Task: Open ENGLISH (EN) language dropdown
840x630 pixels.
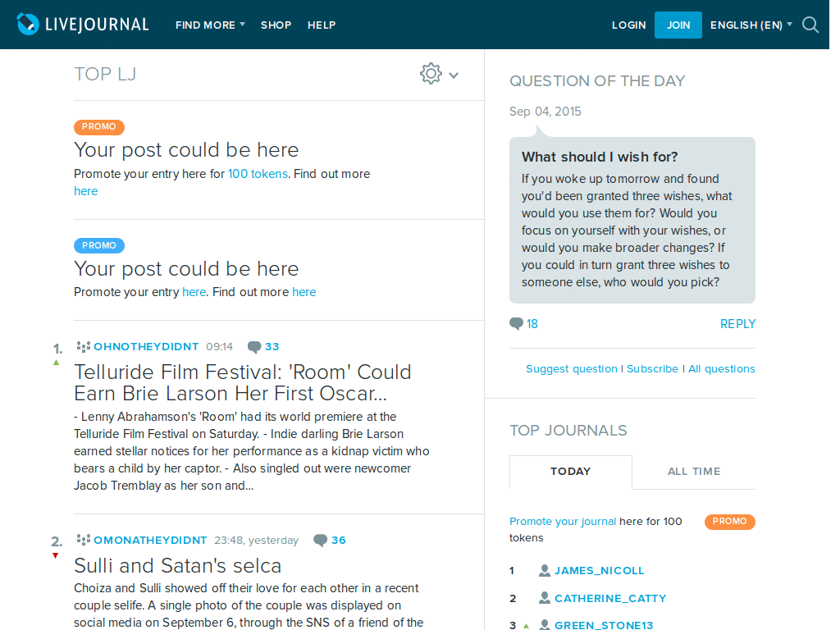Action: click(x=751, y=25)
